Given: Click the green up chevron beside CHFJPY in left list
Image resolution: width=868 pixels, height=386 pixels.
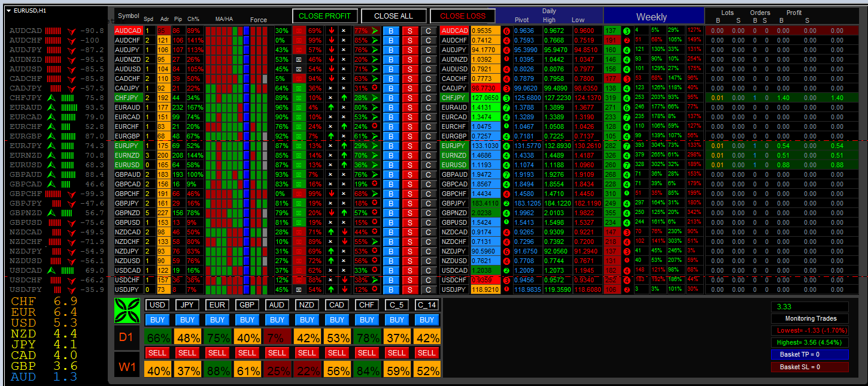Looking at the screenshot, I should coord(51,98).
